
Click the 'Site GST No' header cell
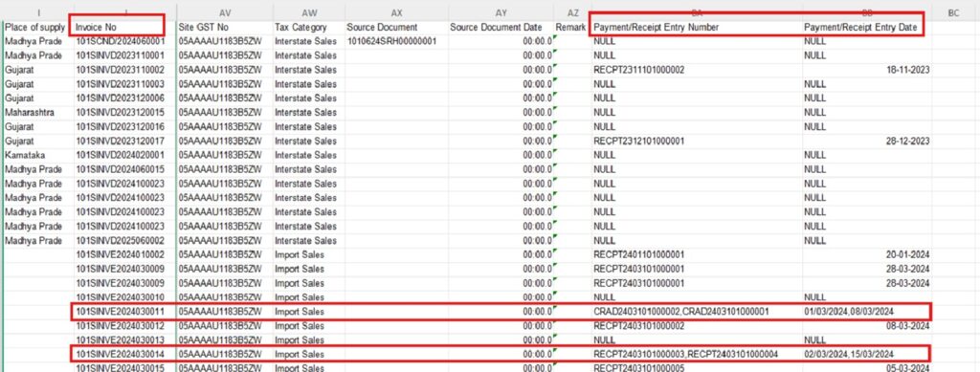(225, 28)
